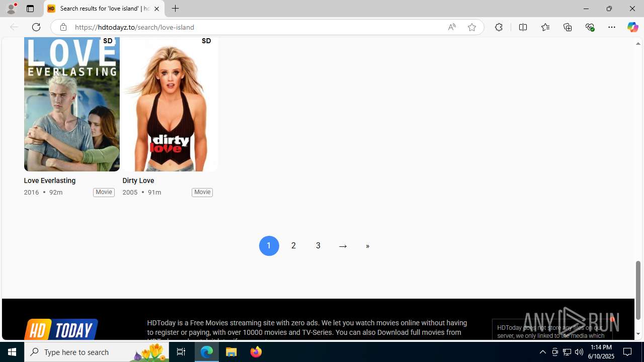Click the next page arrow
Viewport: 644px width, 362px height.
343,246
